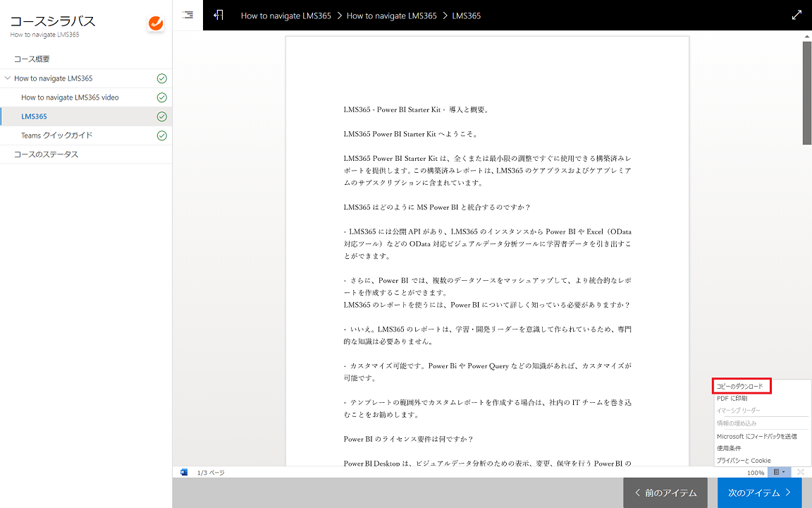The image size is (812, 508).
Task: Click the fit-to-page icon in viewer bar
Action: [x=800, y=472]
